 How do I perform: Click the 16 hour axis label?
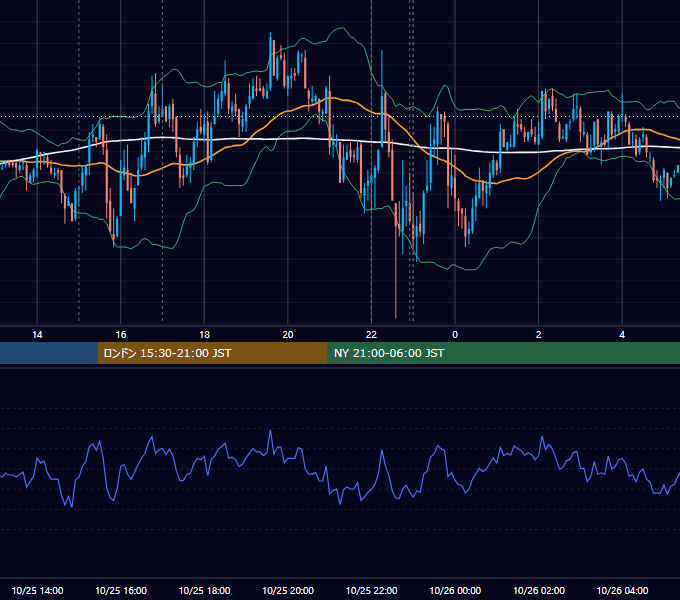121,335
